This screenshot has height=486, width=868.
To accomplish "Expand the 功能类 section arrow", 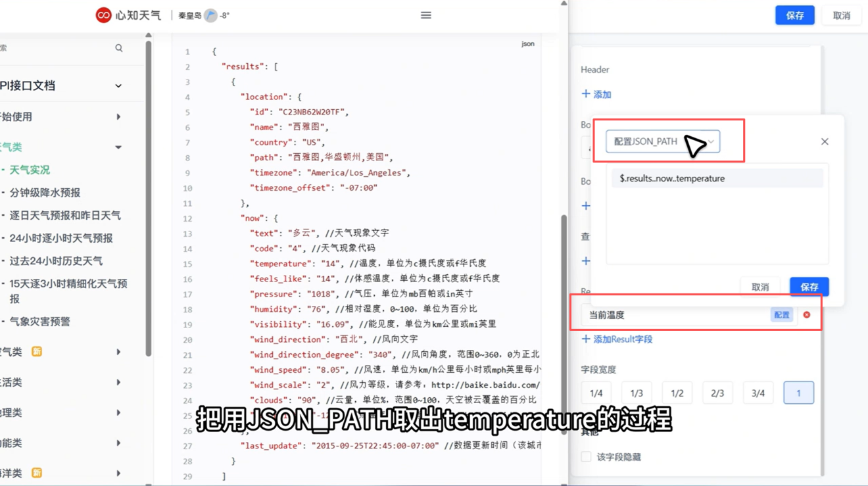I will point(118,443).
